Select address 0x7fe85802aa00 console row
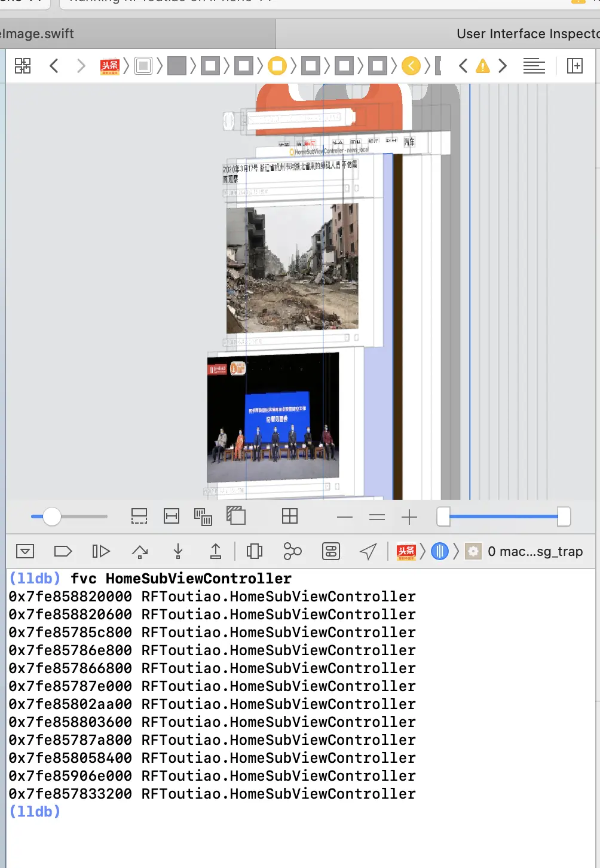600x868 pixels. [212, 704]
